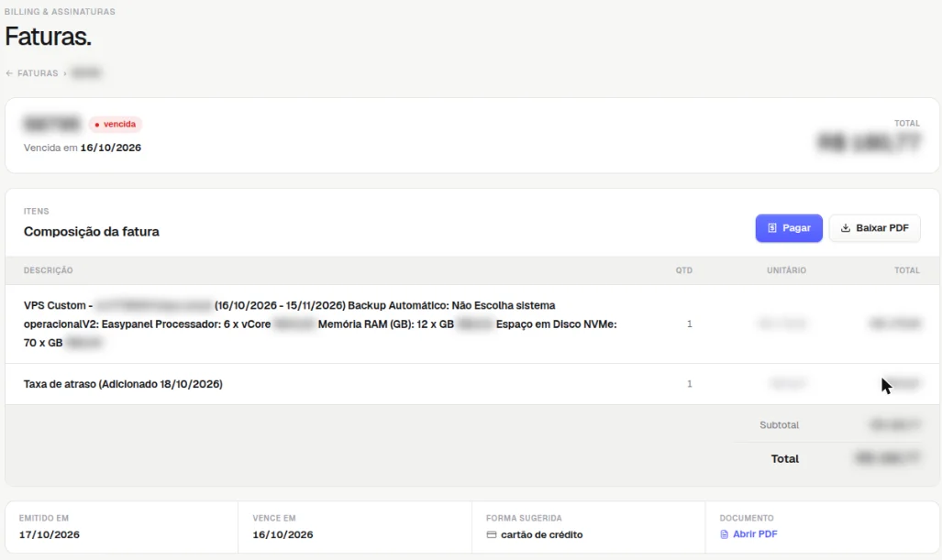This screenshot has width=942, height=560.
Task: Click the FORMA SUGERIDA label
Action: pos(524,518)
